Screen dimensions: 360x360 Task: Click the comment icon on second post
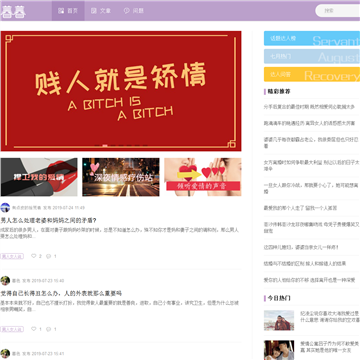[48, 329]
